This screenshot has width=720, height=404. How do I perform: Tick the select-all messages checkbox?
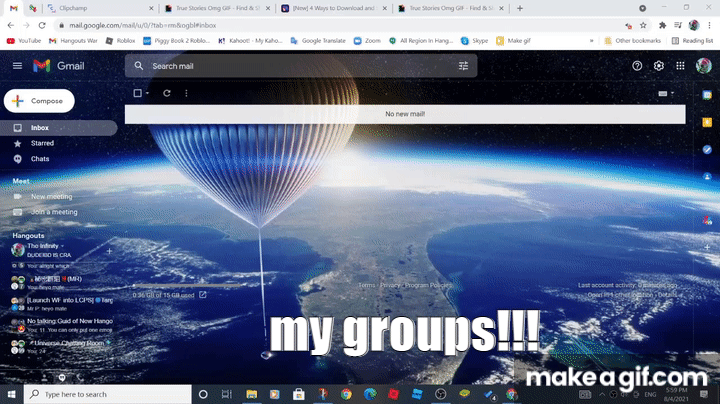pos(138,93)
